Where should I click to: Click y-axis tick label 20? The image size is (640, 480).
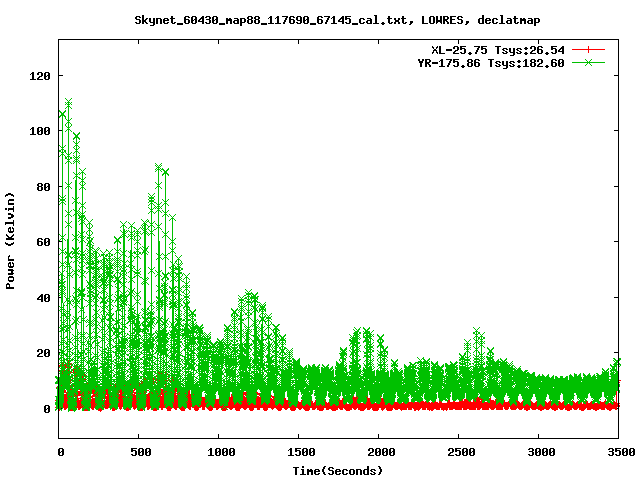point(43,353)
